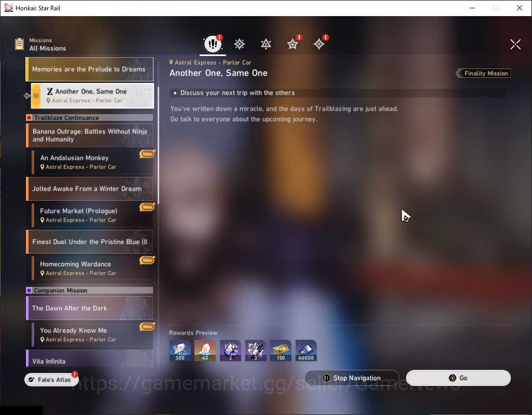Click the 150 gold ticket reward icon
The height and width of the screenshot is (415, 532).
pos(281,351)
